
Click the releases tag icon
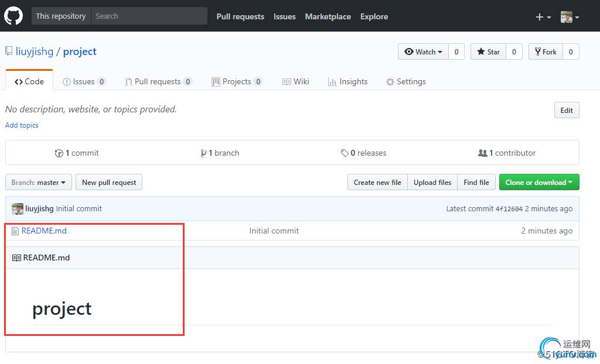coord(345,153)
